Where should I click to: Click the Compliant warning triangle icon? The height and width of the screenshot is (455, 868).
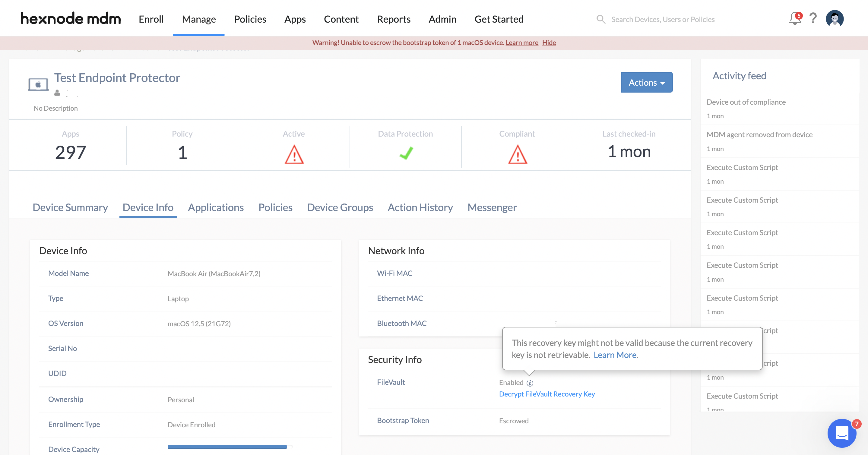pos(518,154)
